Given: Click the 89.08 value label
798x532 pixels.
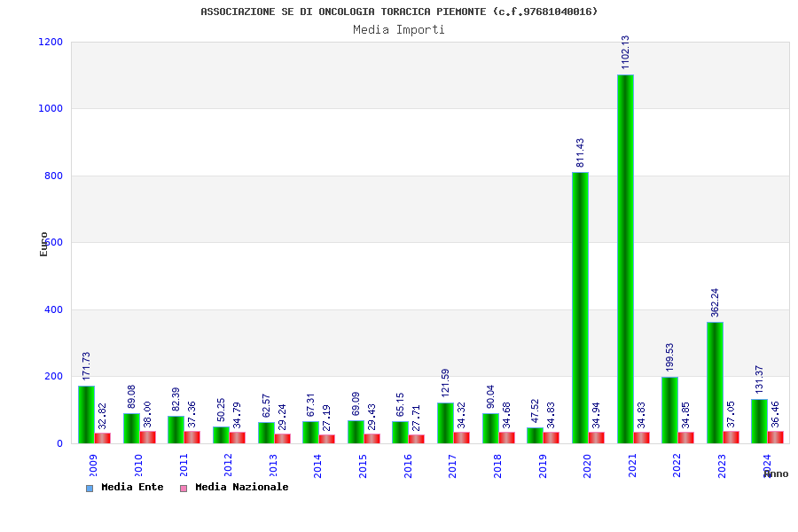Looking at the screenshot, I should [x=131, y=396].
